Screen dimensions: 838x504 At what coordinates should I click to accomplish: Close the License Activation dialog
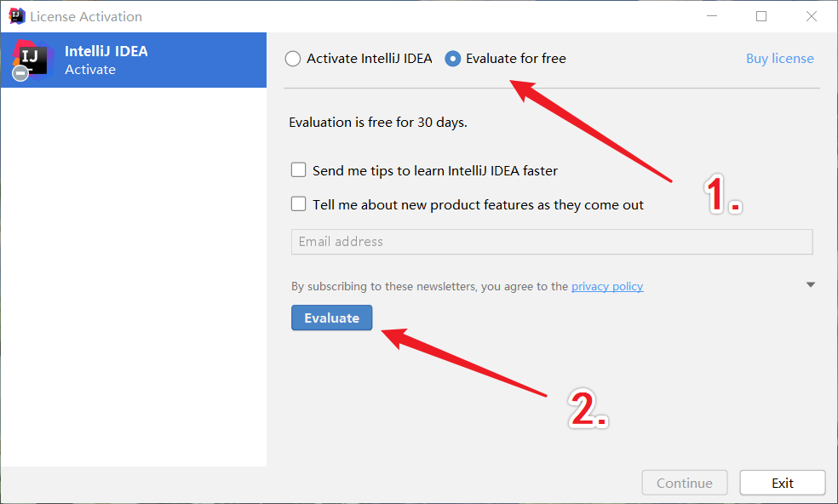tap(812, 16)
